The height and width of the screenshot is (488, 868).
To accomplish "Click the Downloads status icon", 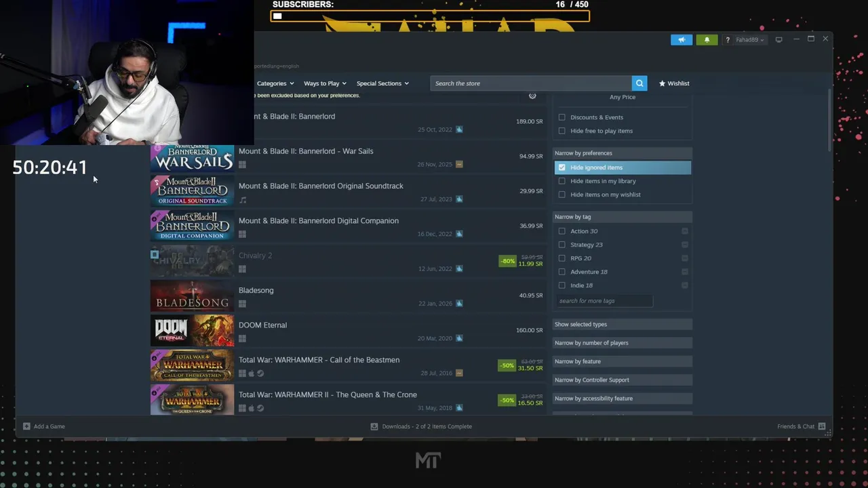I will pyautogui.click(x=374, y=426).
